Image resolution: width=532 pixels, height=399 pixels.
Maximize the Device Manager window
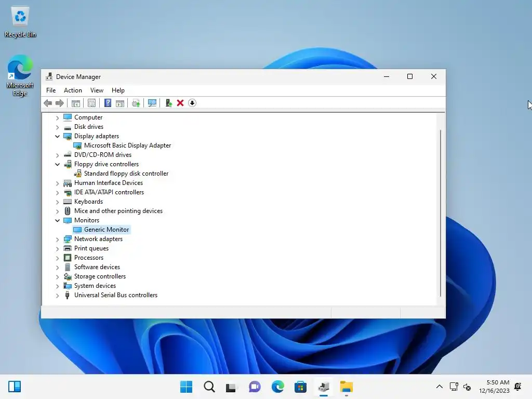410,77
